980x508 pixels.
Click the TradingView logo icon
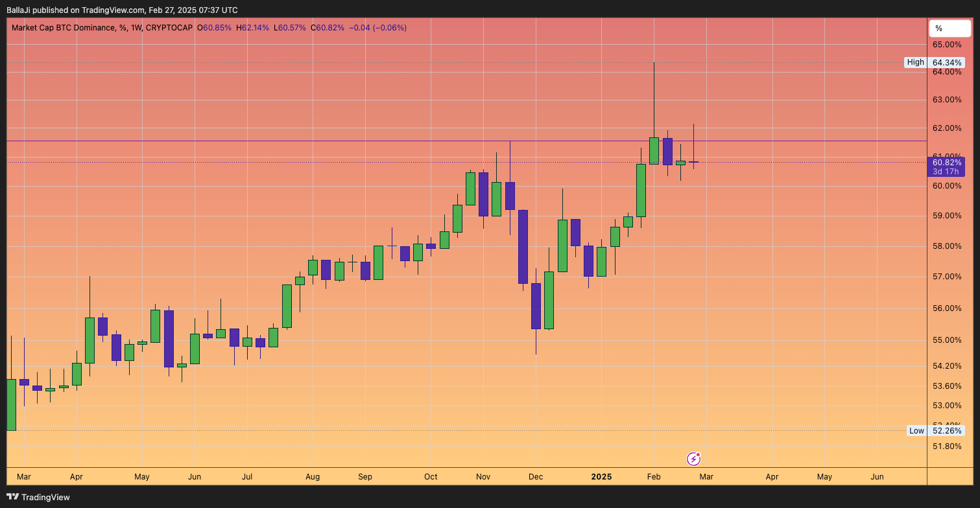tap(12, 497)
